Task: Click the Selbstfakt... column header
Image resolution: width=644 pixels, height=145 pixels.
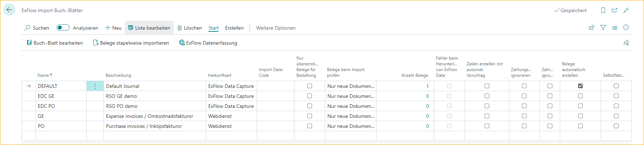Action: (614, 75)
